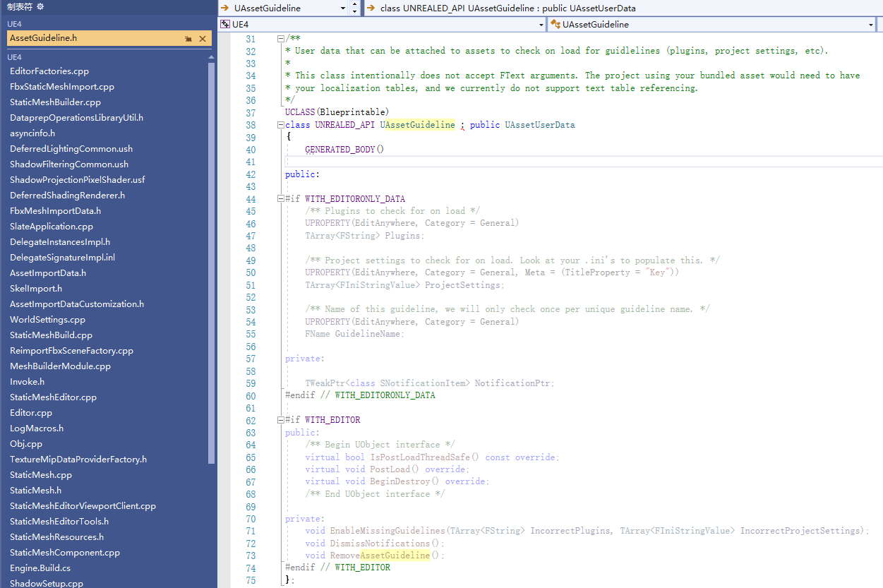The image size is (883, 588).
Task: Switch to the StaticMesh.cpp tab
Action: [41, 475]
